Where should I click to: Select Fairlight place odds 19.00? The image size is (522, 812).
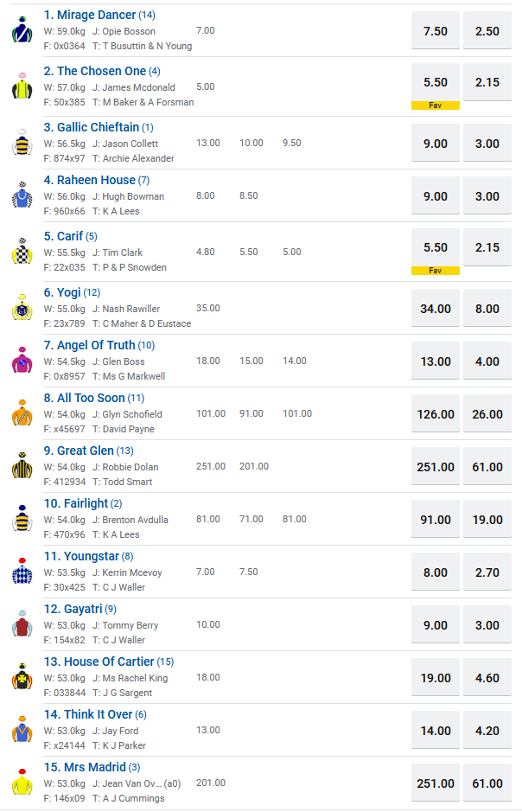(487, 520)
